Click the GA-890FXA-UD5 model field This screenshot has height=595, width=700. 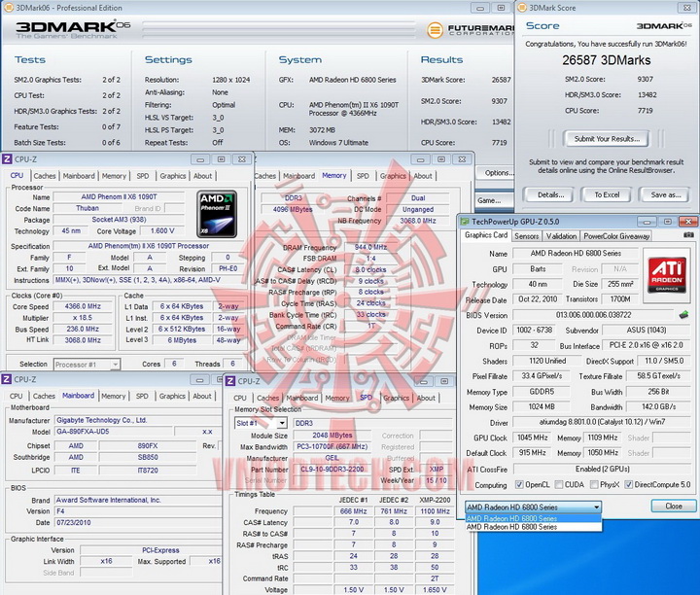coord(114,432)
